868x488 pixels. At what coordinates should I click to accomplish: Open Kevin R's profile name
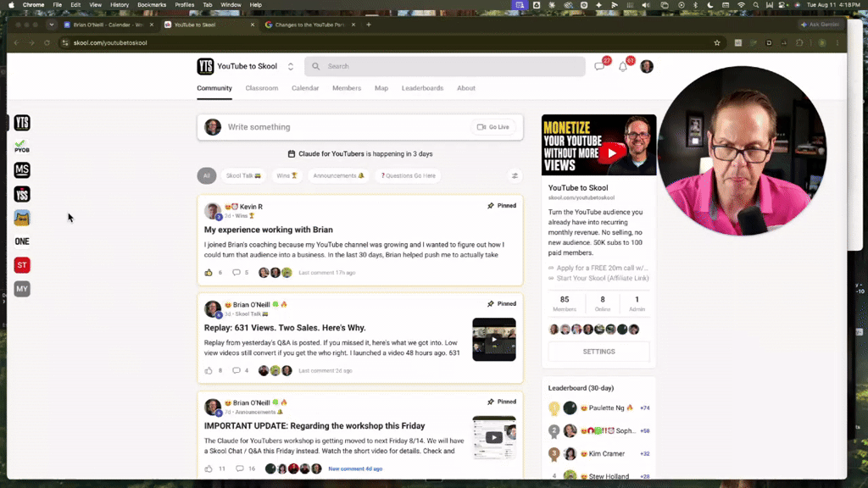point(251,207)
